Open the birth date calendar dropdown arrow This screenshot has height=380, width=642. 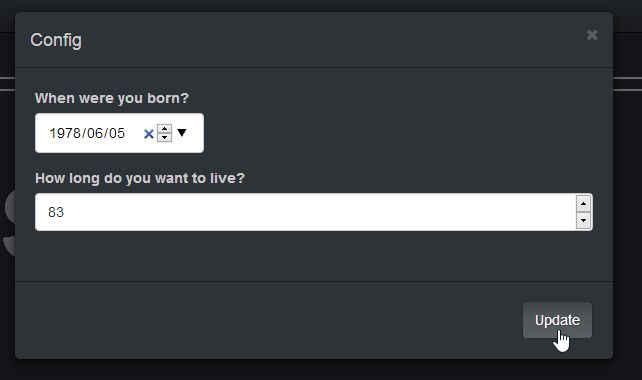pyautogui.click(x=182, y=133)
